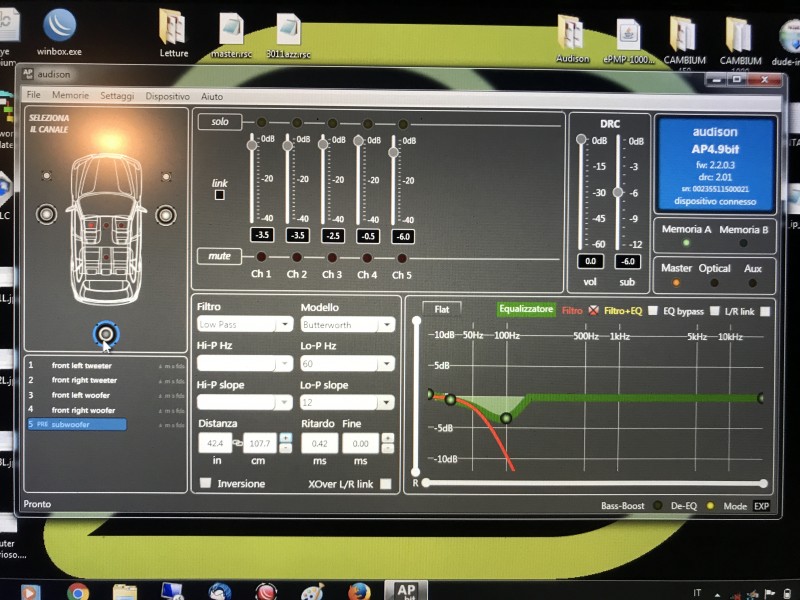Image resolution: width=800 pixels, height=600 pixels.
Task: Open the Settaggi menu
Action: 117,95
